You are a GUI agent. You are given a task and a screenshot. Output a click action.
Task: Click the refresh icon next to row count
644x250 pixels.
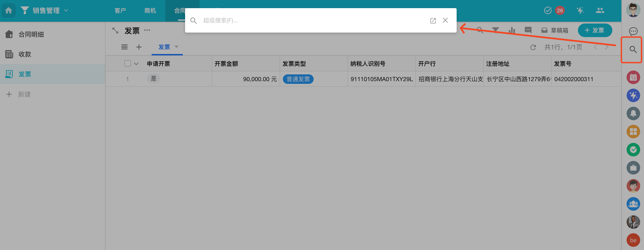533,47
